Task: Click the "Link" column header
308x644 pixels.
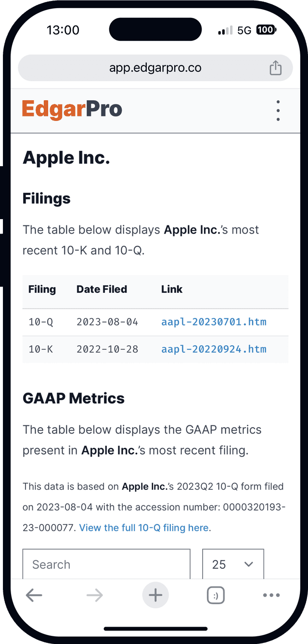Action: point(172,289)
